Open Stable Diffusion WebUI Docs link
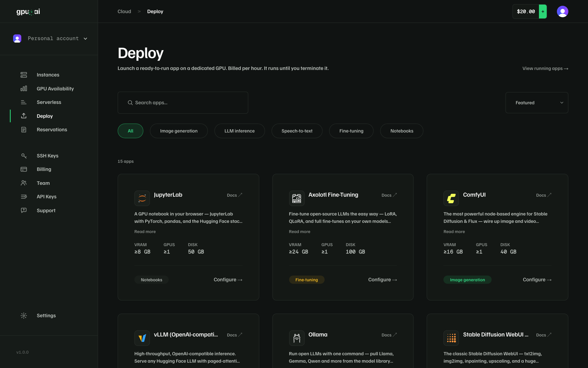 pos(544,335)
